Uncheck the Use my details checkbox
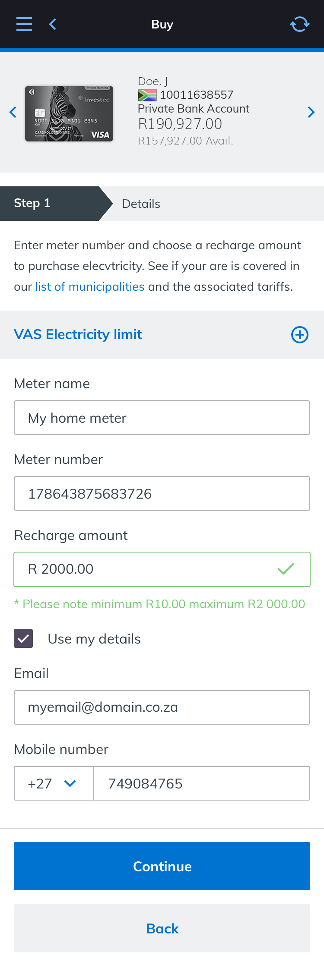The width and height of the screenshot is (324, 980). pyautogui.click(x=23, y=638)
